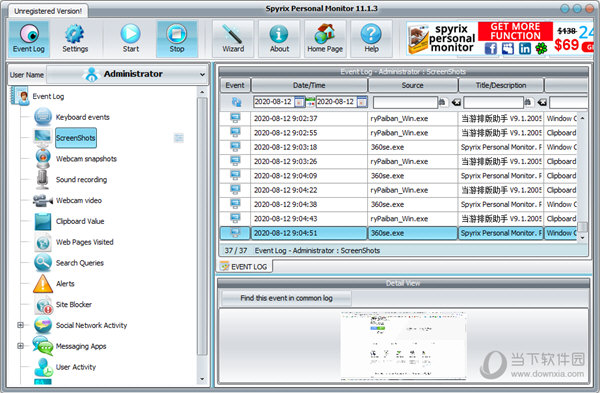Image resolution: width=600 pixels, height=393 pixels.
Task: Select the 9:02:37 screenshot row
Action: [398, 119]
